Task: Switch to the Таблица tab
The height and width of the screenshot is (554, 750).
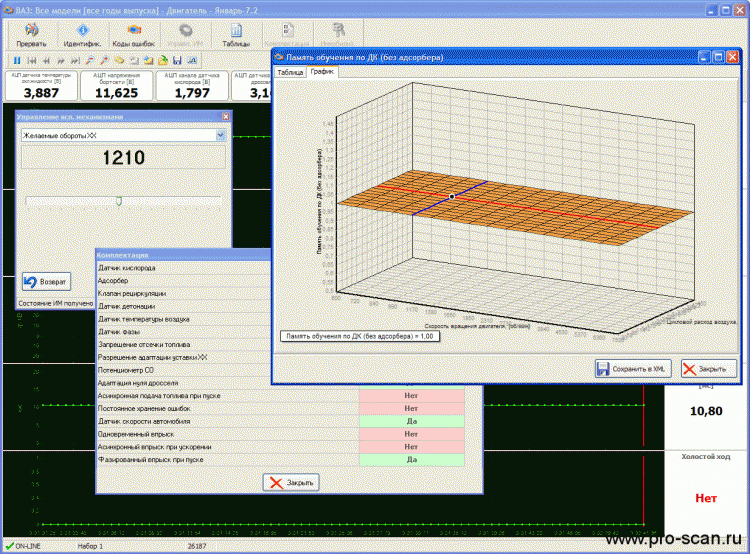Action: [290, 73]
